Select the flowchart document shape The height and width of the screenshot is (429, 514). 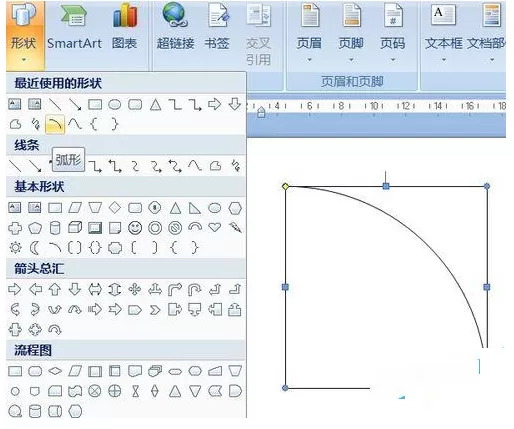135,371
